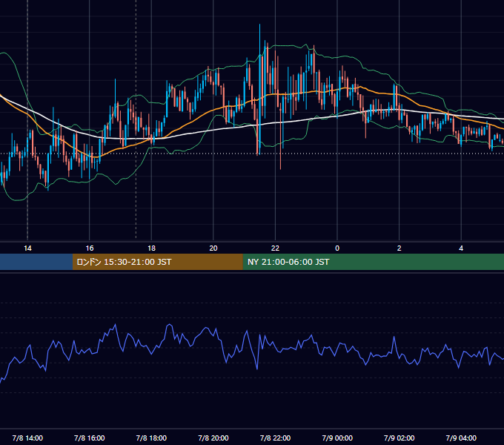Click the 7/8 18:00 time label
This screenshot has width=504, height=445.
pyautogui.click(x=151, y=438)
